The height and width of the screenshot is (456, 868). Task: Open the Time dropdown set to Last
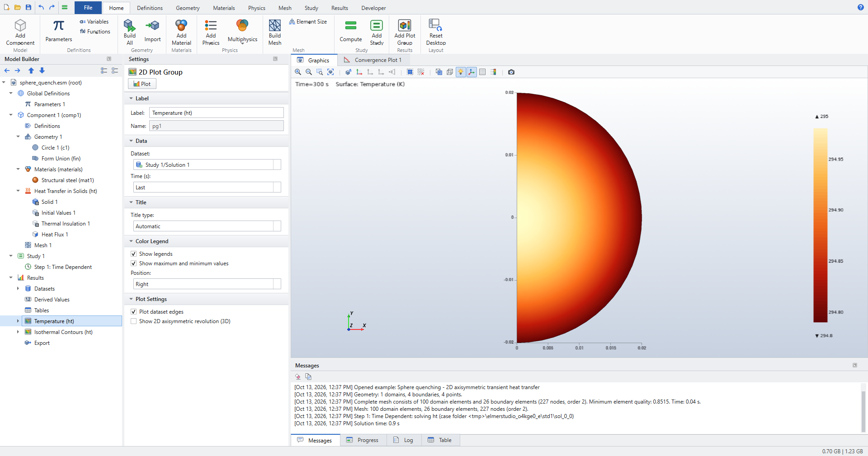[207, 188]
